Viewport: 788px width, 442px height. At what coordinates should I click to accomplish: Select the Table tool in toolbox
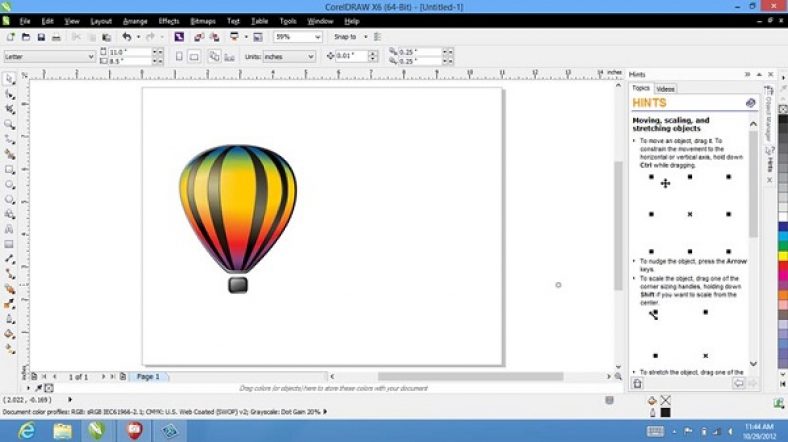tap(9, 244)
